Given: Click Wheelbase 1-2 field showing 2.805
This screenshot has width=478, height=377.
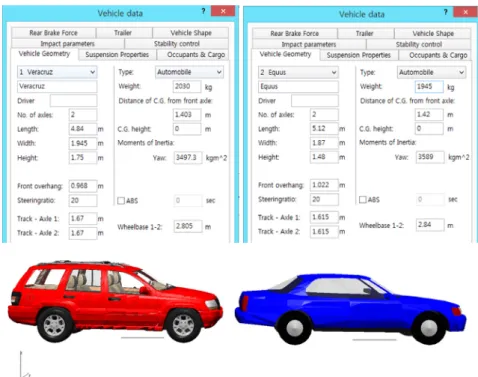Looking at the screenshot, I should [188, 226].
